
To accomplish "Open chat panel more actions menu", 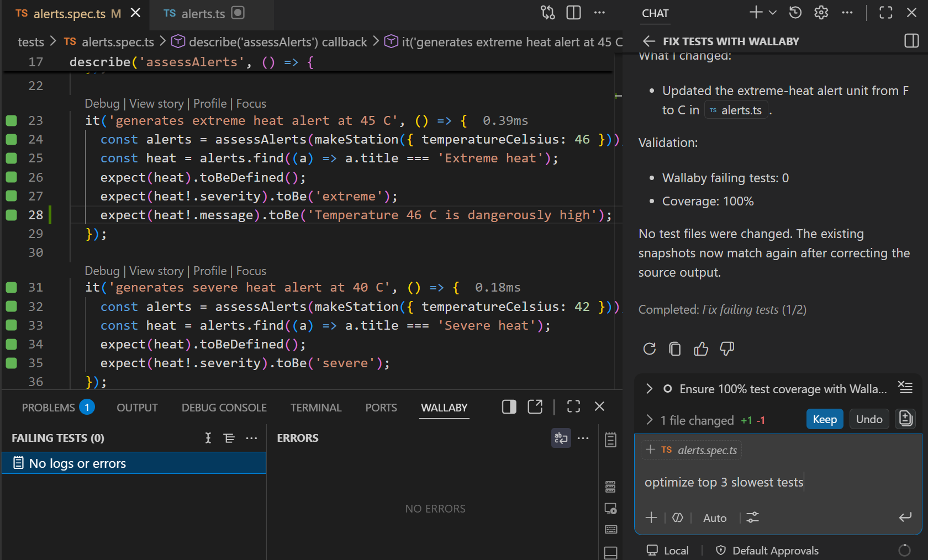I will click(x=847, y=13).
